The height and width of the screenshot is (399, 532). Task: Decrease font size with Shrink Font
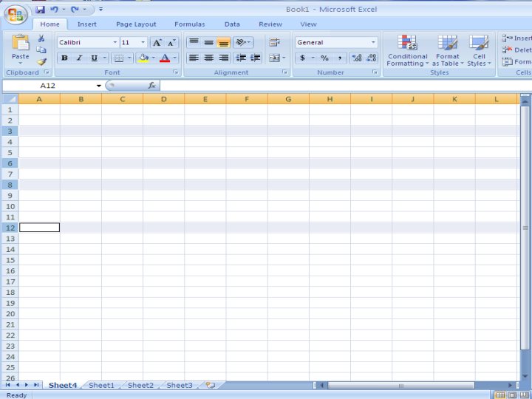(x=171, y=43)
